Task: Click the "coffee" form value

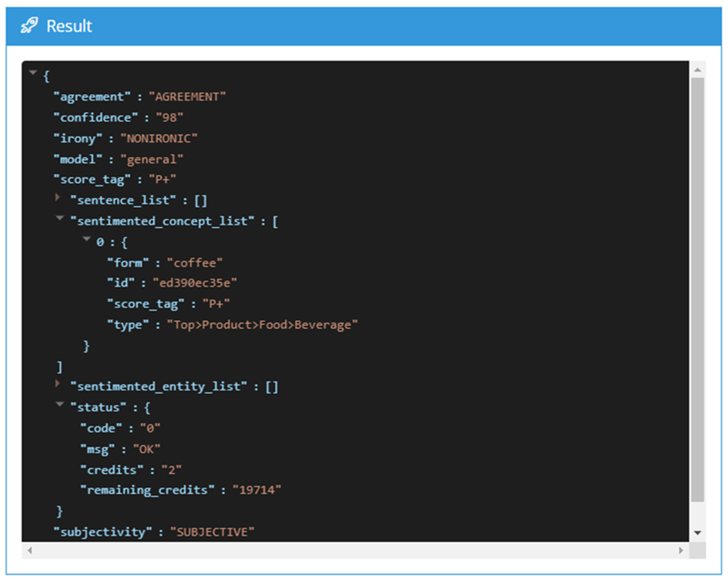Action: 195,263
